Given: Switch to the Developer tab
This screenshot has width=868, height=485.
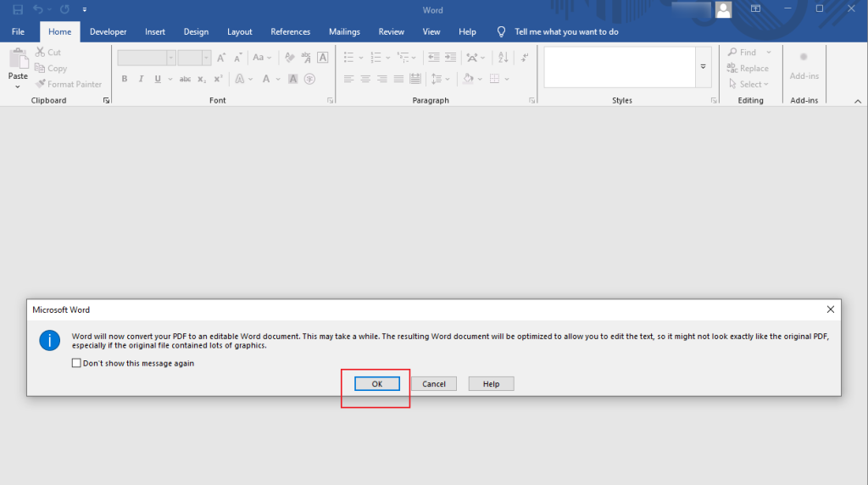Looking at the screenshot, I should (108, 31).
